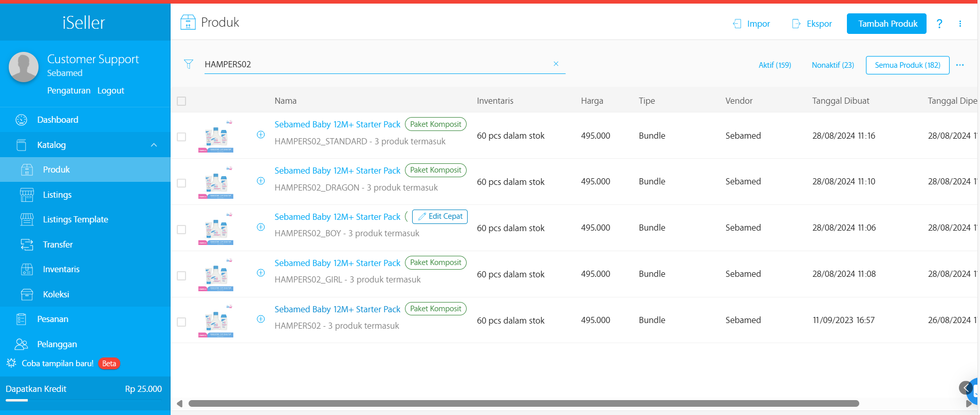Open the Listings menu item

pyautogui.click(x=85, y=195)
